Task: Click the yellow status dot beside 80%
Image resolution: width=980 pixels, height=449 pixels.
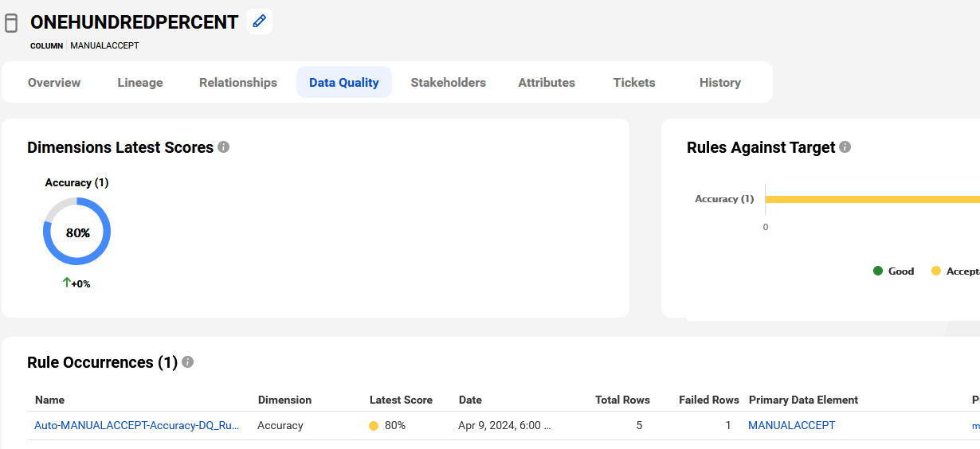Action: click(x=374, y=426)
